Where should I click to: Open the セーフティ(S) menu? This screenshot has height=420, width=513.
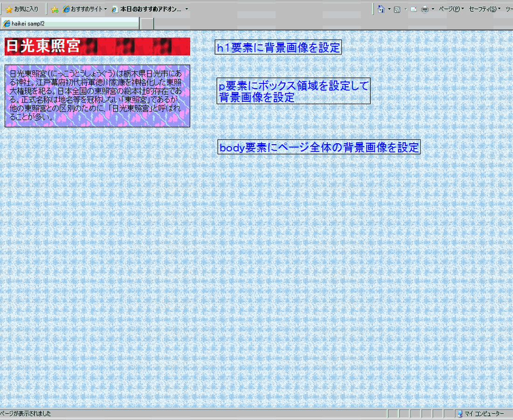click(485, 9)
